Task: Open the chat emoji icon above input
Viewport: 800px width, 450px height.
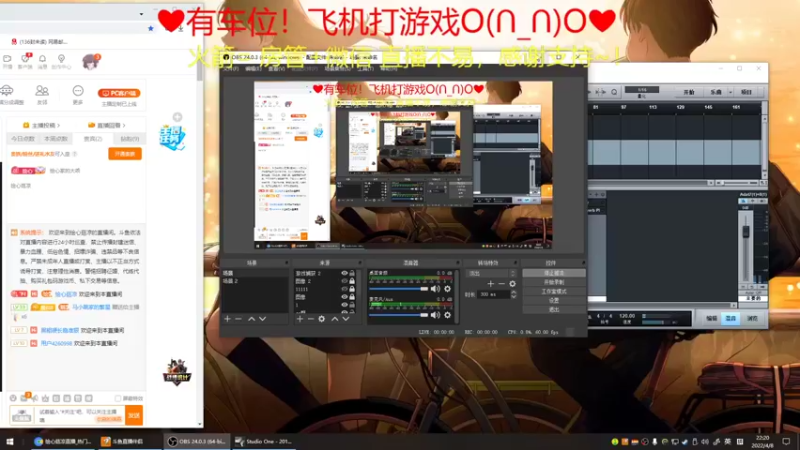Action: 13,398
